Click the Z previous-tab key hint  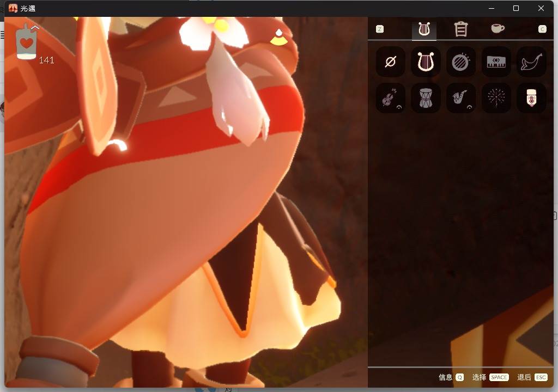[x=380, y=29]
